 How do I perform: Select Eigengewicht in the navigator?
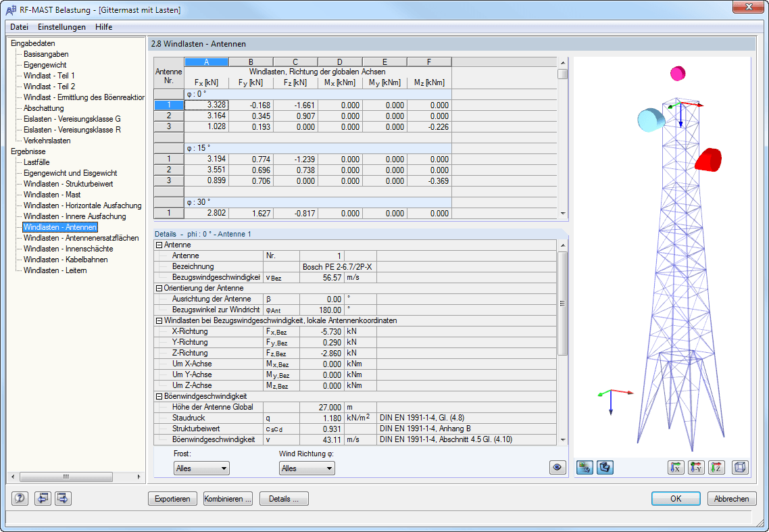tap(45, 65)
